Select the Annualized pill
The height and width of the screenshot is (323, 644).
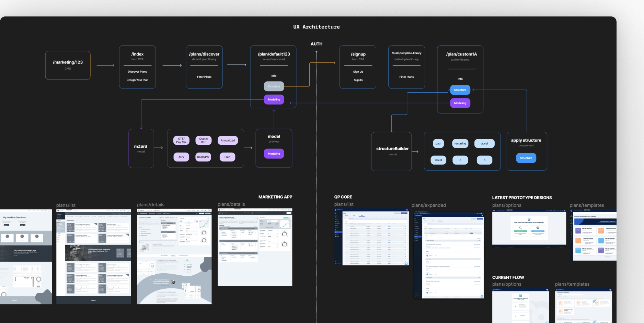point(228,141)
